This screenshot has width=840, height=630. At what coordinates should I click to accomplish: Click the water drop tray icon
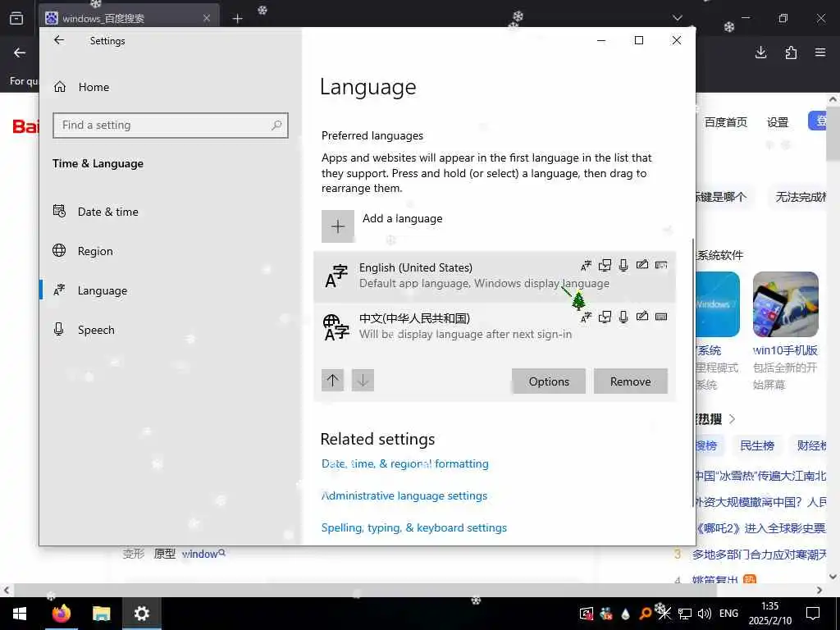coord(626,614)
